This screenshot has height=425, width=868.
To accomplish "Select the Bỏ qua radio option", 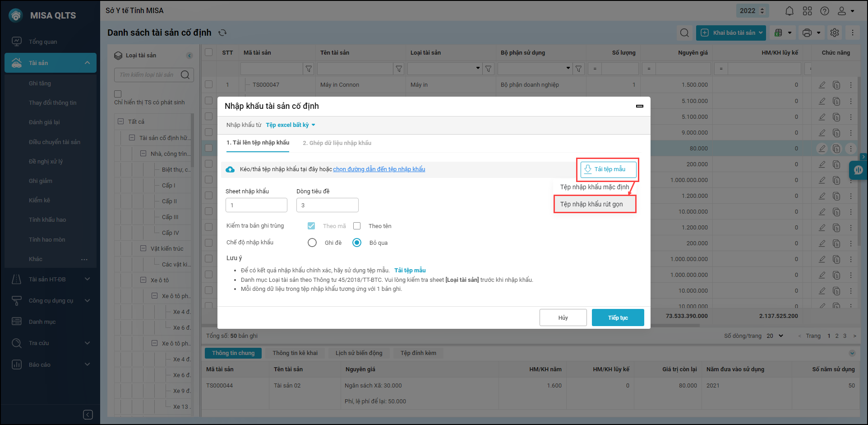I will 357,243.
